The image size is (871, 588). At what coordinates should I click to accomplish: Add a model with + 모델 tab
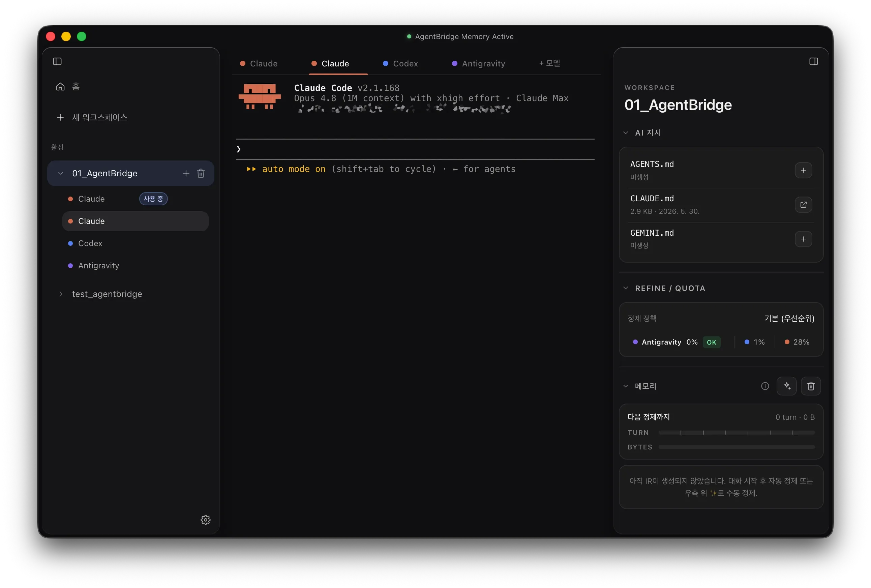coord(549,63)
